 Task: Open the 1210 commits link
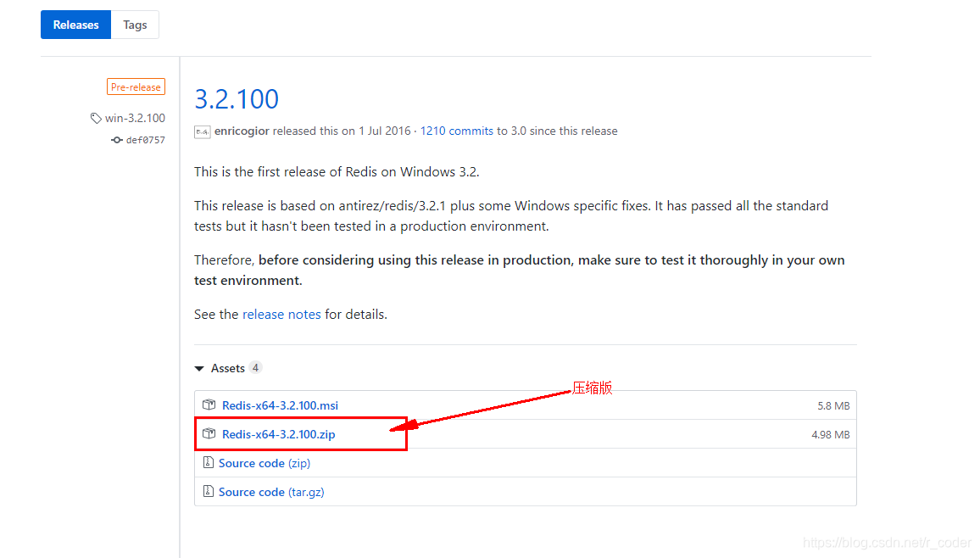[456, 131]
